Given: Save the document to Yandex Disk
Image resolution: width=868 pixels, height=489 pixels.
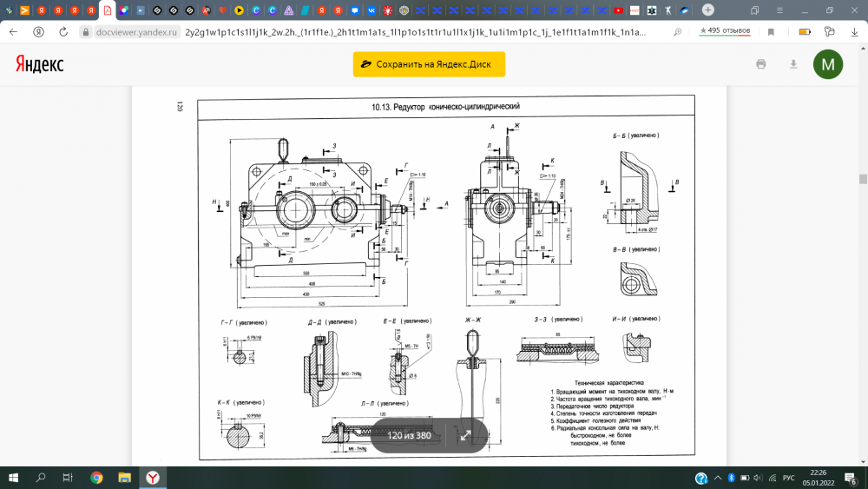Looking at the screenshot, I should pos(429,64).
